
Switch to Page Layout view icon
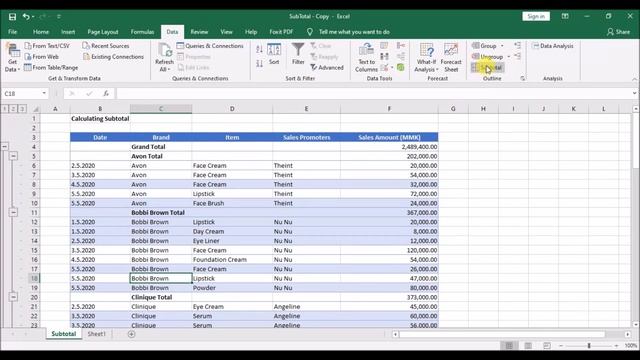tap(528, 346)
